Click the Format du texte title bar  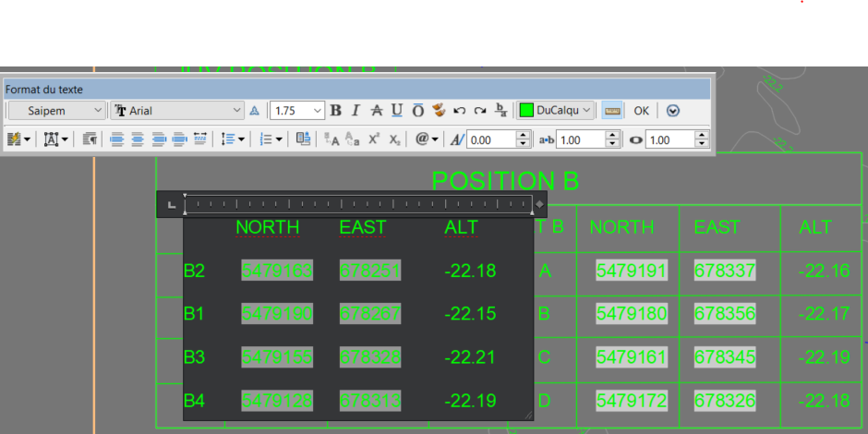click(357, 90)
